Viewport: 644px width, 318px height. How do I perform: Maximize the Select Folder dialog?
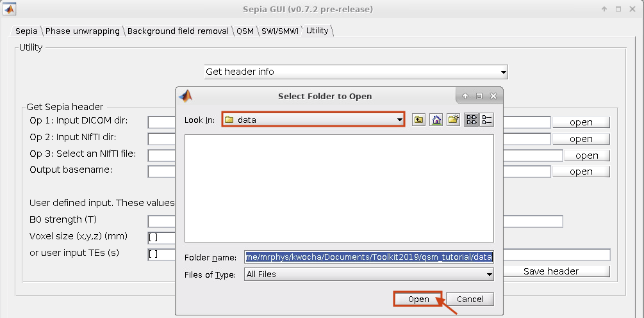pyautogui.click(x=479, y=96)
